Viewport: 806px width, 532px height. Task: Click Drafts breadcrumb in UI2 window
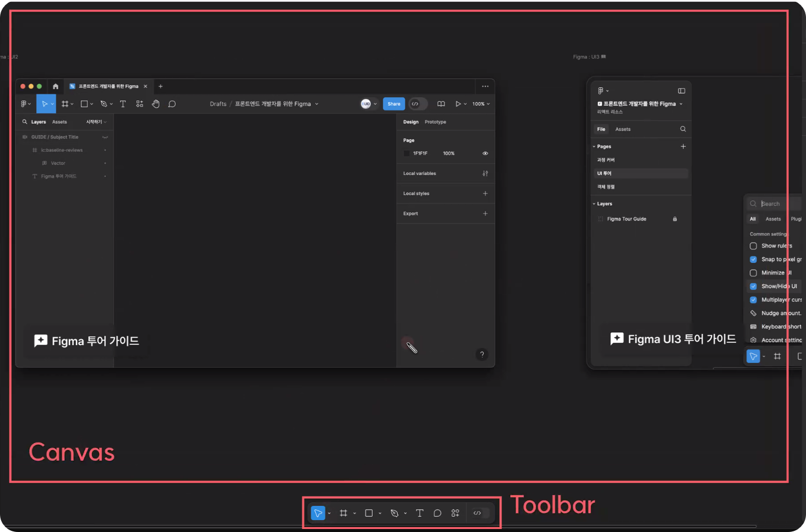point(218,104)
